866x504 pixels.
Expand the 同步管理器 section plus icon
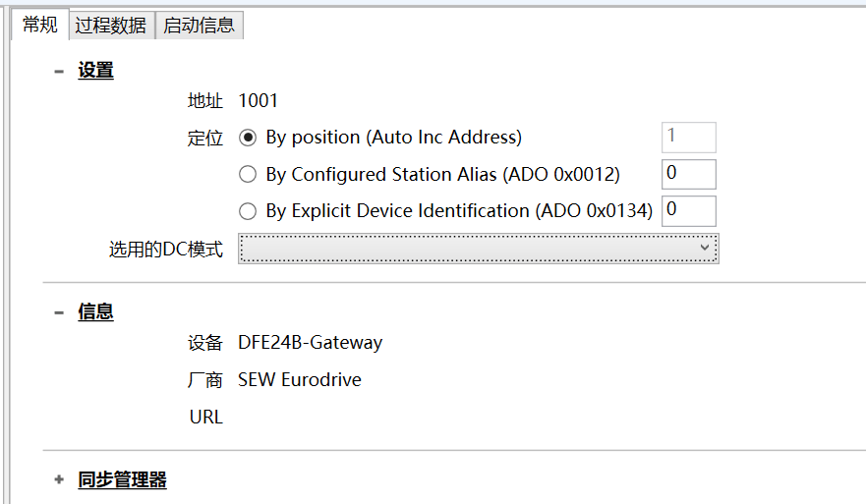click(x=59, y=479)
